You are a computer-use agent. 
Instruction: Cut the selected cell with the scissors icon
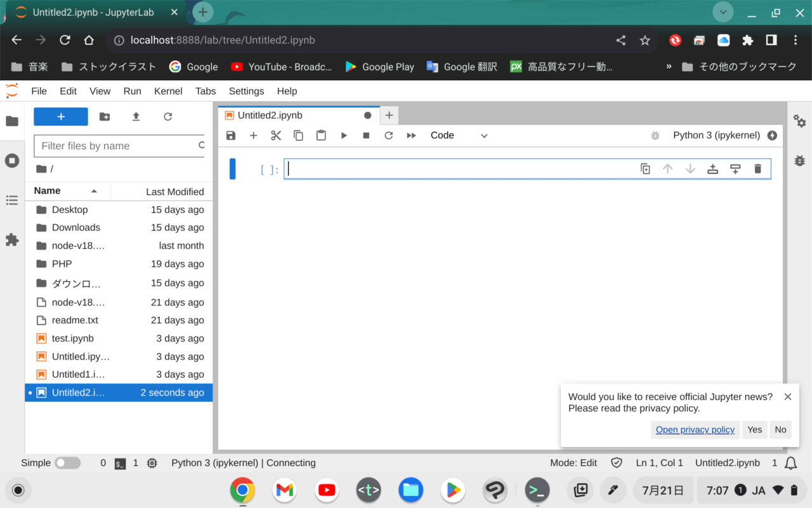(276, 135)
